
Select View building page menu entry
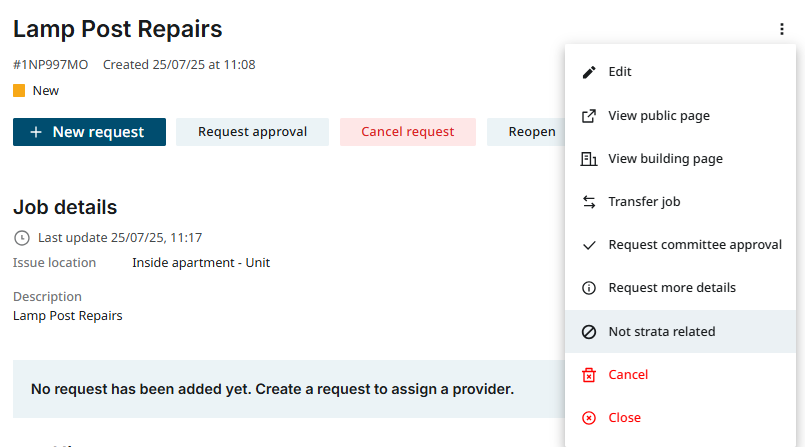[665, 158]
